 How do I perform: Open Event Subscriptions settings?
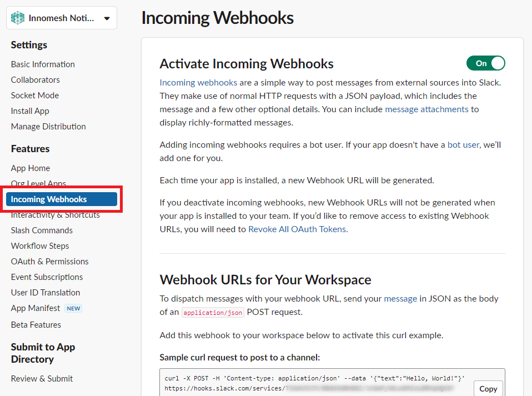click(47, 277)
